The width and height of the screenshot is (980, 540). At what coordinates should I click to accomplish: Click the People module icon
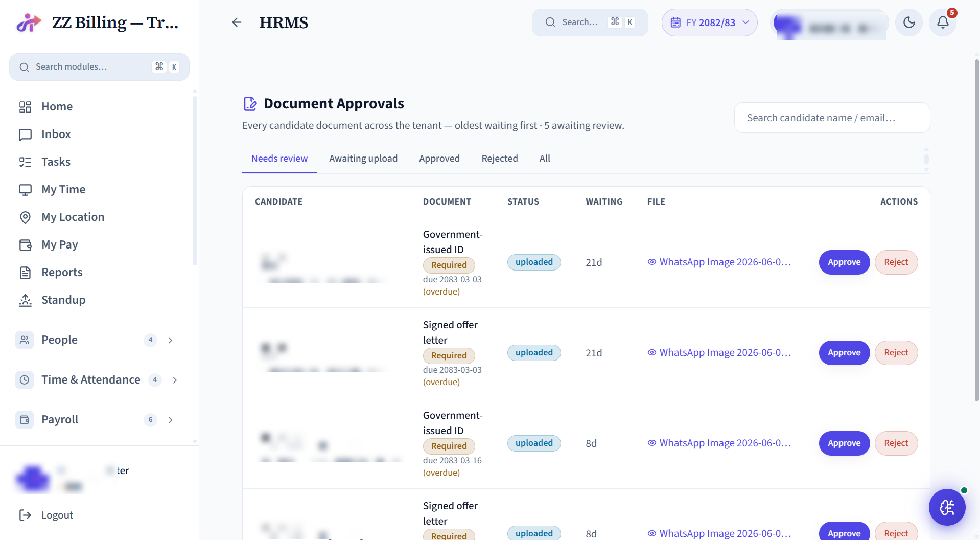click(x=25, y=340)
